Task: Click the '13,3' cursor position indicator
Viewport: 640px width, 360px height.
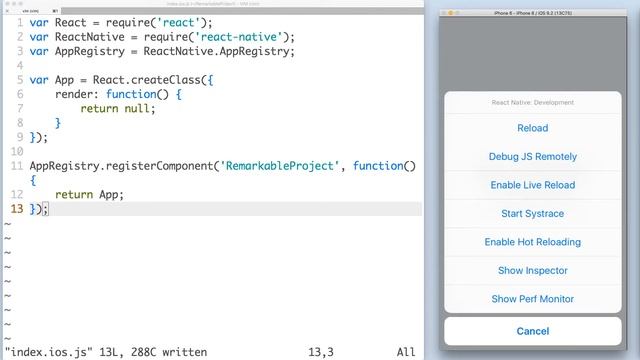Action: point(321,352)
